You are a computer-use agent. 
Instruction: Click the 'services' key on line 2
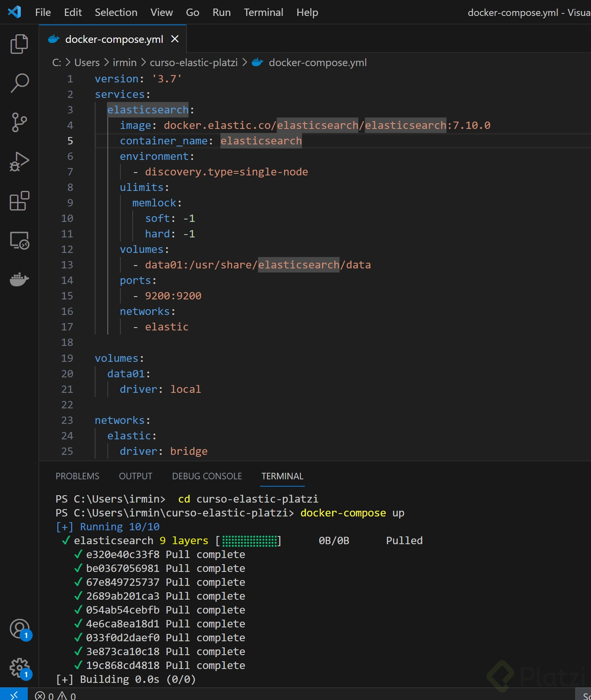click(x=120, y=94)
